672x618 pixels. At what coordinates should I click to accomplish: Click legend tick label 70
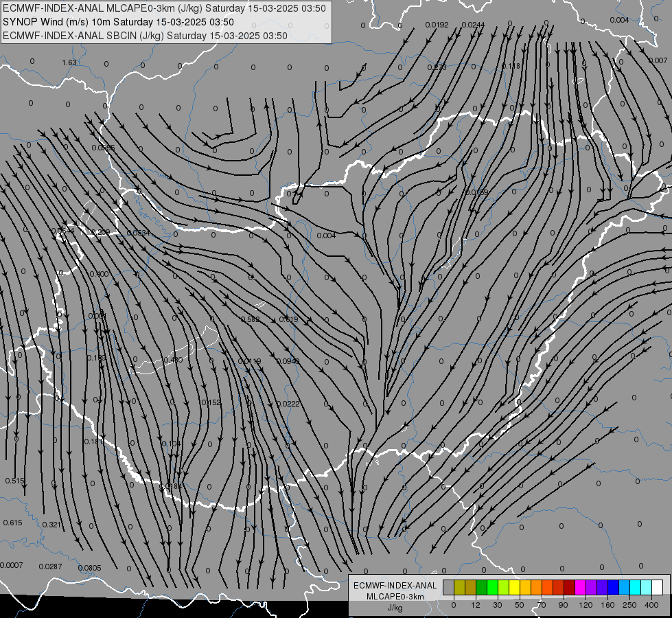coord(542,605)
